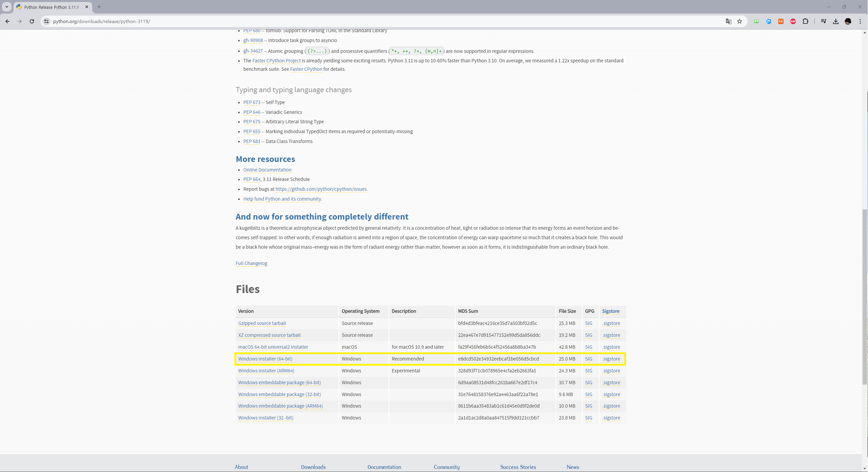Download Windows installer (64-bit) link
Screen dimensions: 868x472
coord(265,359)
